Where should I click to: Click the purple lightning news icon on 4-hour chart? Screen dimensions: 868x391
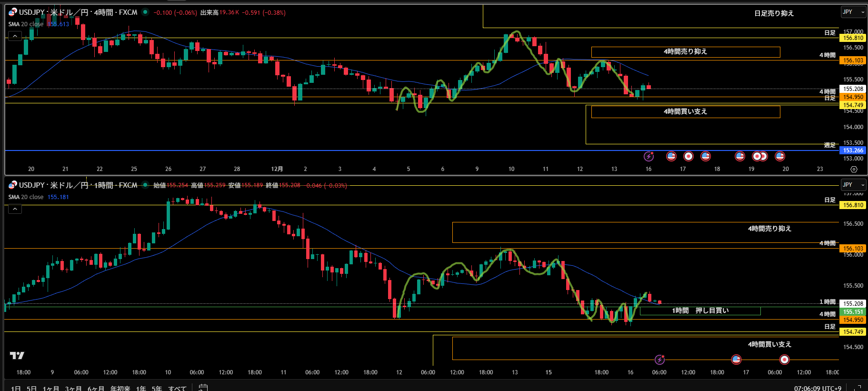649,156
